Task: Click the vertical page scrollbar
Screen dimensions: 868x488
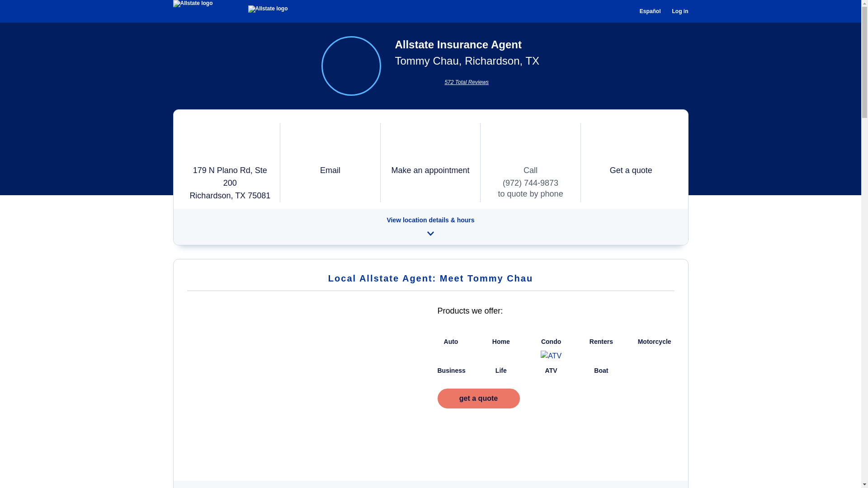Action: coord(864,244)
